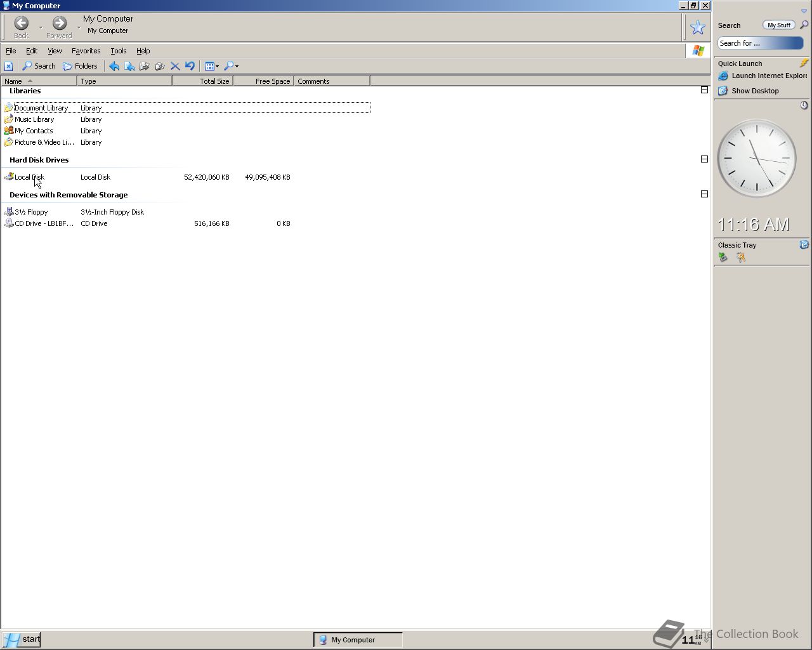This screenshot has width=812, height=650.
Task: Open the Views dropdown in toolbar
Action: pos(212,66)
